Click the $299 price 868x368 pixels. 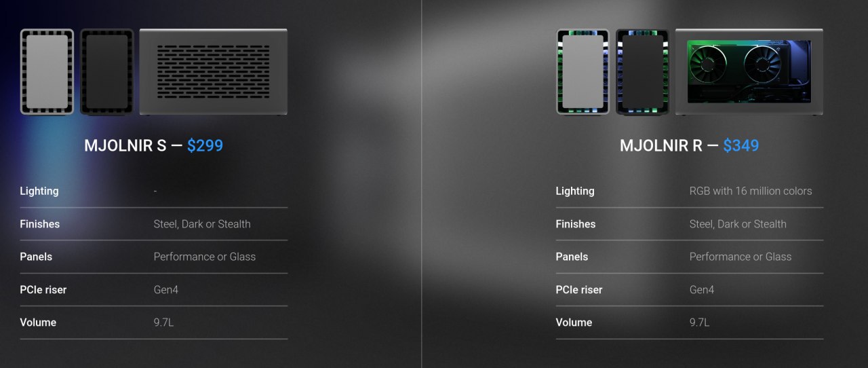pos(205,145)
